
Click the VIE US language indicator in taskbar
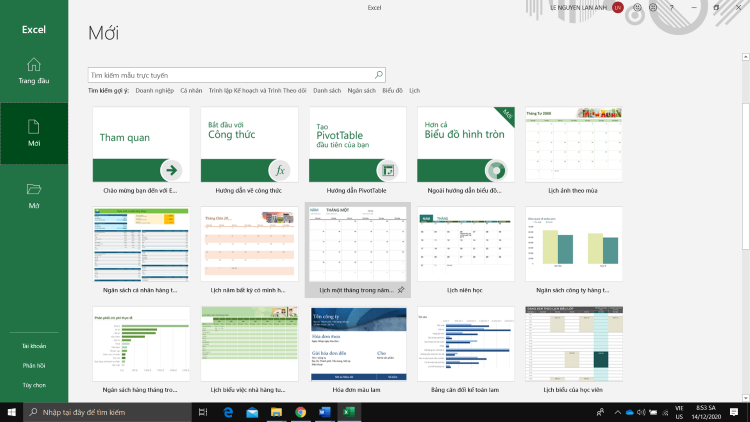click(x=679, y=412)
